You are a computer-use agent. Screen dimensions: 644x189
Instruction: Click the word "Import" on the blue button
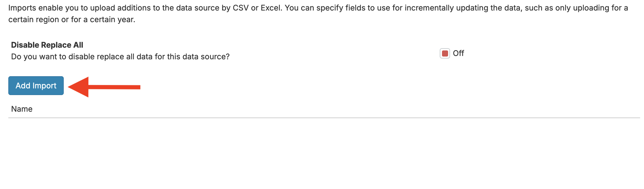[44, 86]
